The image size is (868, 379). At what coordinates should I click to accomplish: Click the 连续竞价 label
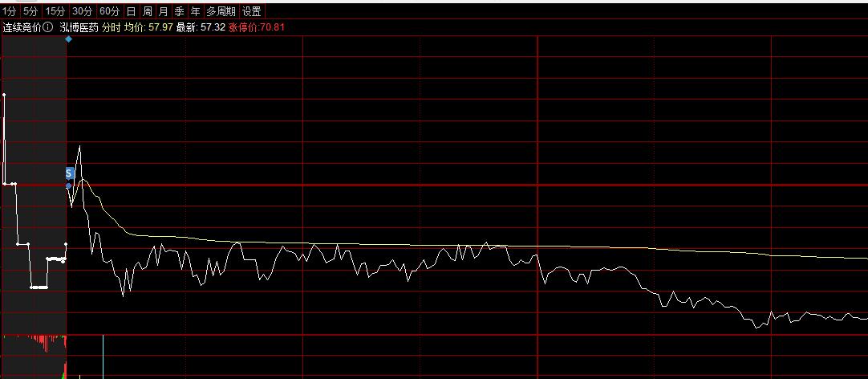22,27
